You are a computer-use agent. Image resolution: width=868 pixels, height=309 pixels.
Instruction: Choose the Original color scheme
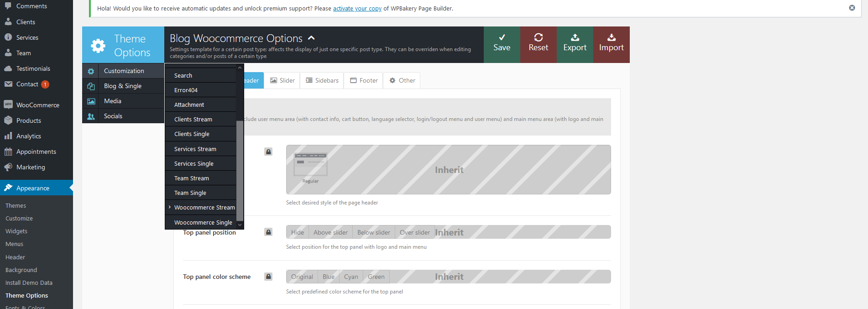point(302,277)
